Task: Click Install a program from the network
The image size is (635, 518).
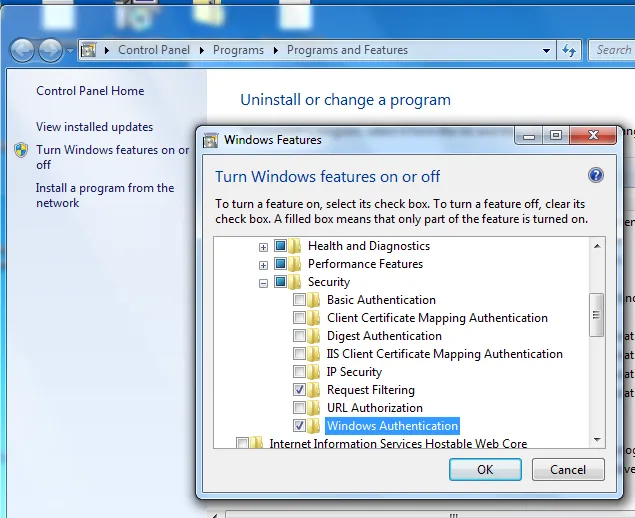Action: coord(105,195)
